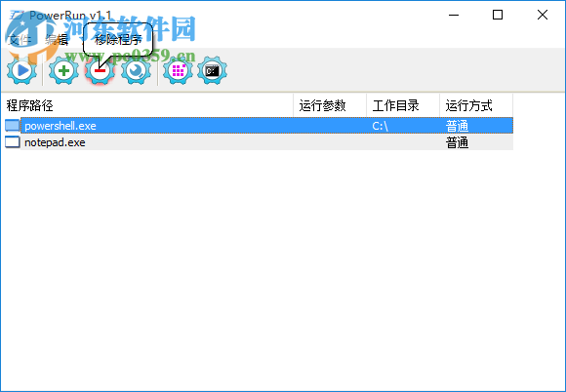
Task: Click the notepad.exe row icon
Action: coord(13,142)
